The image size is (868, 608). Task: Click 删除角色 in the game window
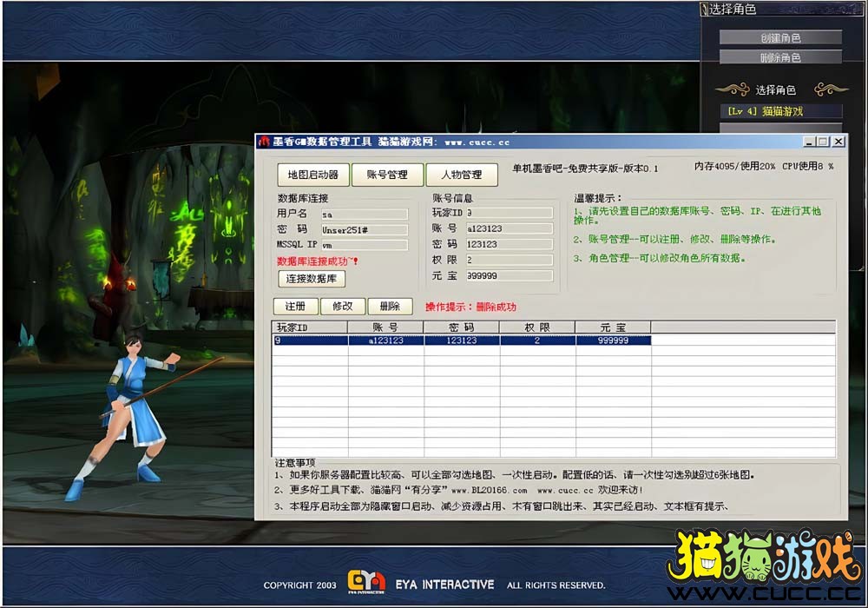tap(780, 57)
